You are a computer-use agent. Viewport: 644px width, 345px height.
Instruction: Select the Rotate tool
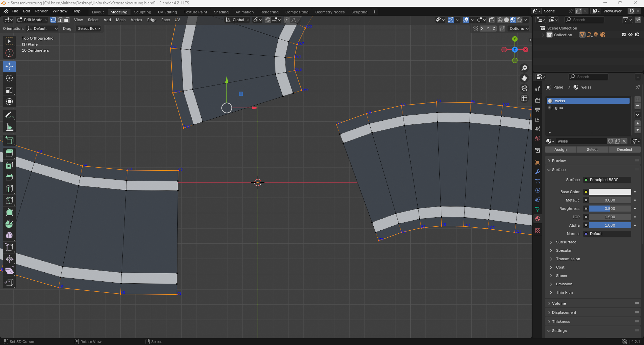click(9, 78)
